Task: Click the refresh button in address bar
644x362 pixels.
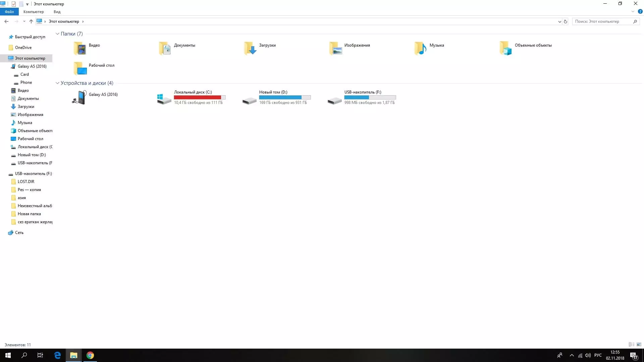Action: coord(566,21)
